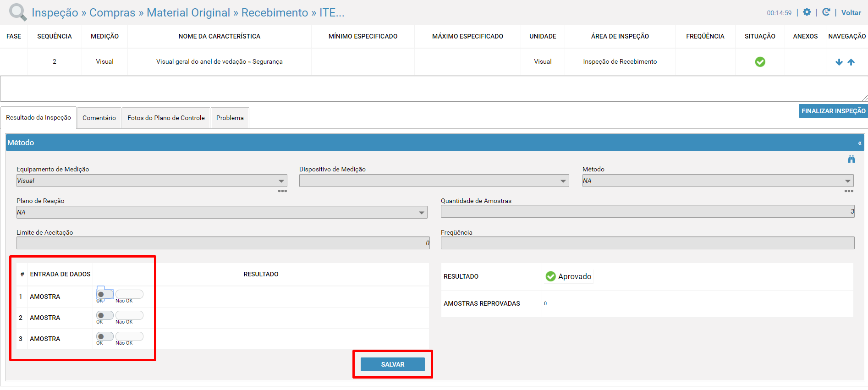The width and height of the screenshot is (868, 390).
Task: Toggle OK switch for Amostra 3
Action: 104,336
